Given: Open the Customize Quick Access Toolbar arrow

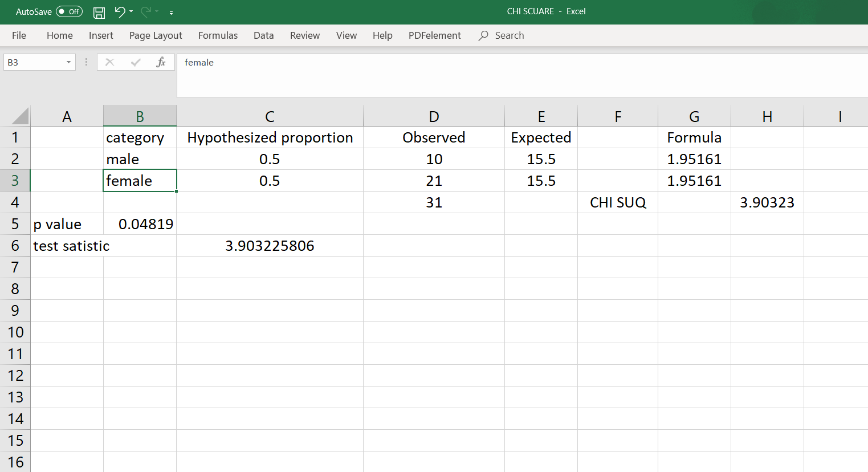Looking at the screenshot, I should 171,12.
